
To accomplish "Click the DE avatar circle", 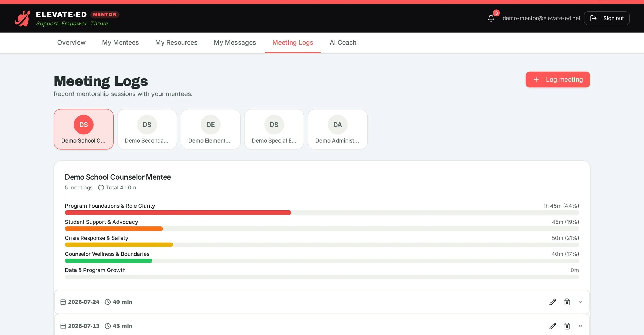I will pos(210,125).
